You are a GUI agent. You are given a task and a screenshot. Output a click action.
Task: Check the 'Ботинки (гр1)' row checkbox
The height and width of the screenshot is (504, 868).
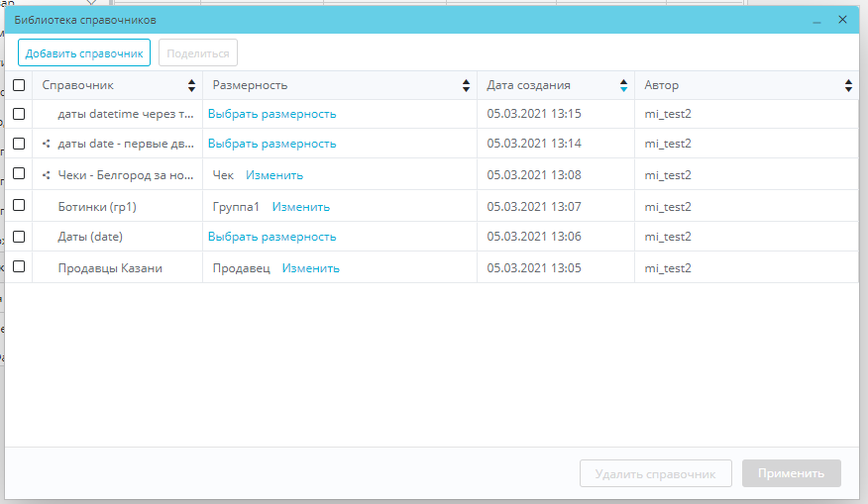coord(19,206)
